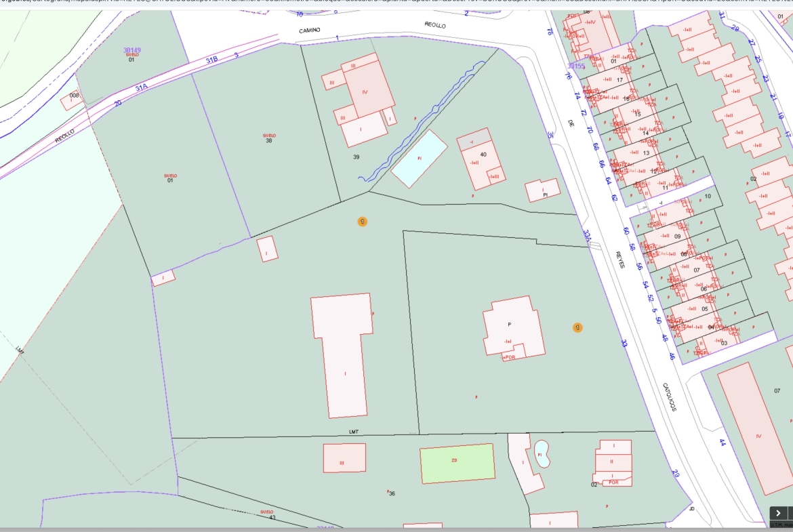This screenshot has height=532, width=793.
Task: Click the U.T.M. coordinates bar below chevron
Action: [x=781, y=525]
